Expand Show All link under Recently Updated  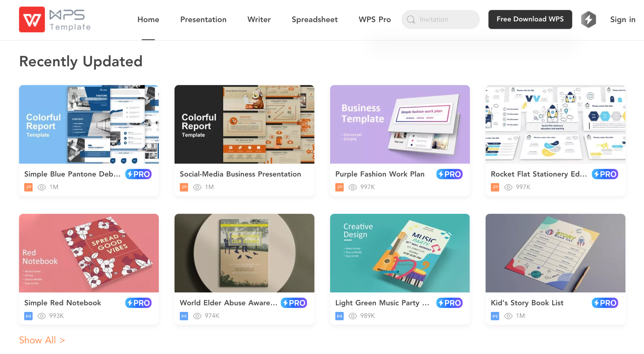point(42,340)
